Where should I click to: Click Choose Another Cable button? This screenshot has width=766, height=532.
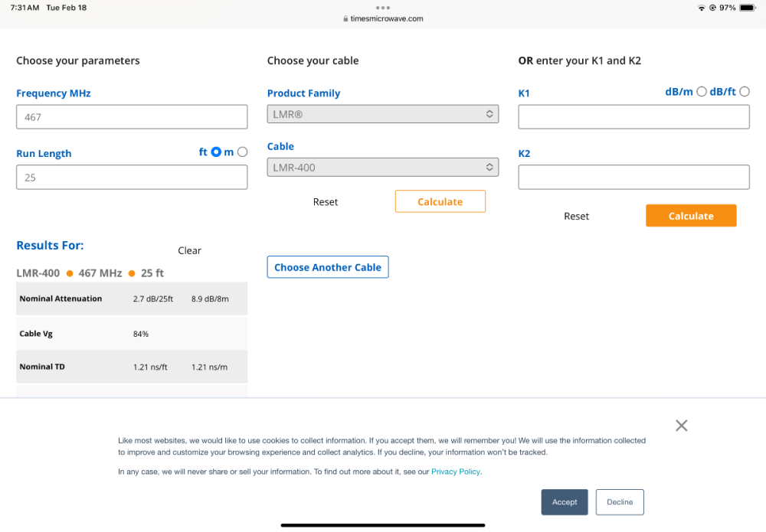tap(328, 267)
